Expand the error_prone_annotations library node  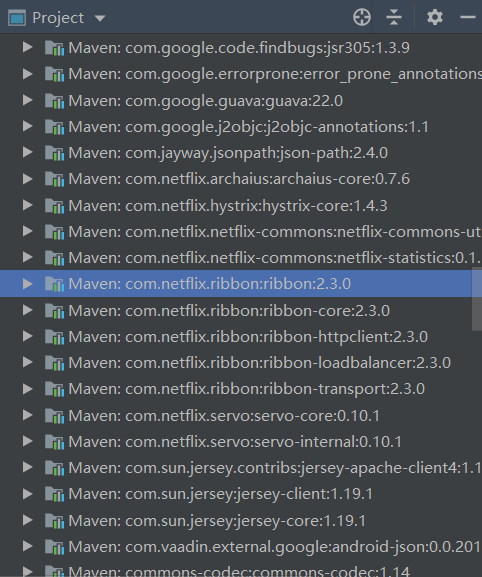(28, 74)
